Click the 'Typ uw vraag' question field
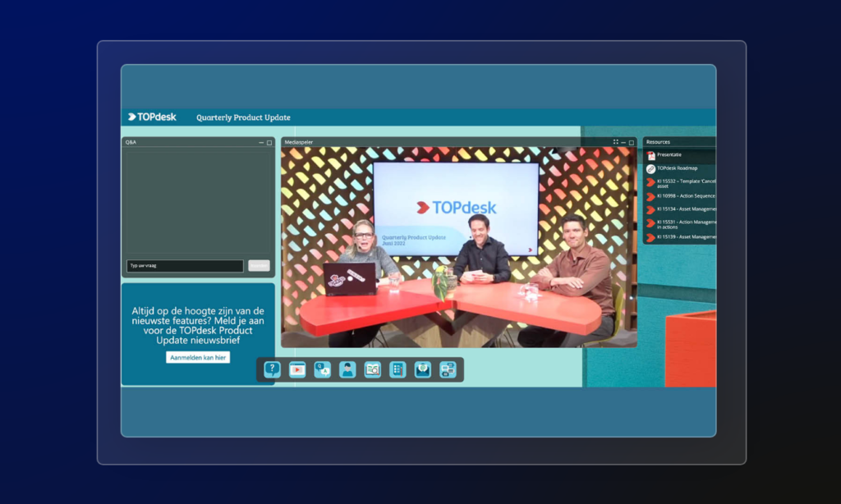This screenshot has height=504, width=841. tap(185, 265)
